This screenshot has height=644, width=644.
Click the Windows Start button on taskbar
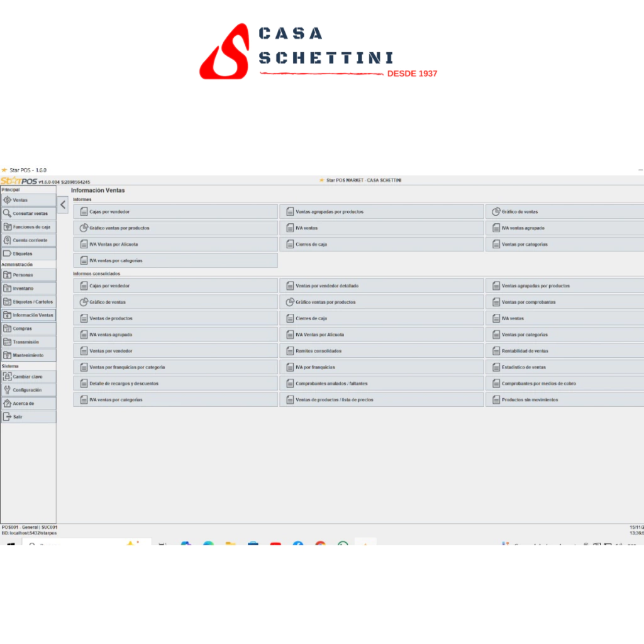11,545
